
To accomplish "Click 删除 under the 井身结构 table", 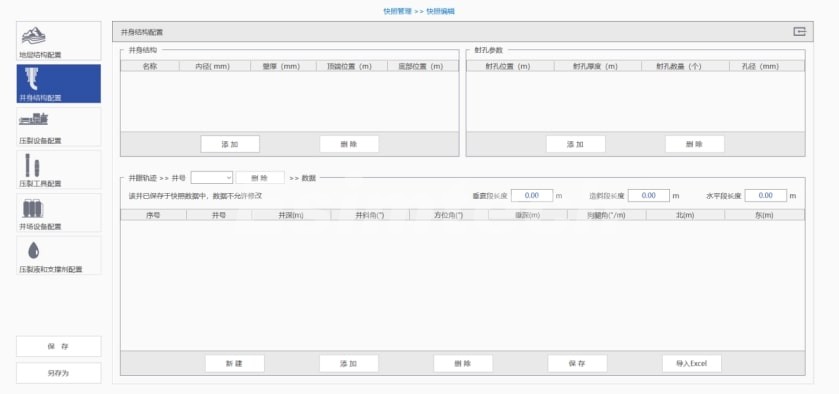I will click(349, 144).
